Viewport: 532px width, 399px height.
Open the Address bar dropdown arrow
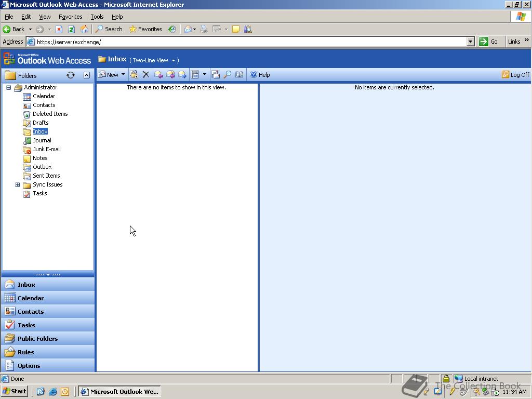[470, 42]
